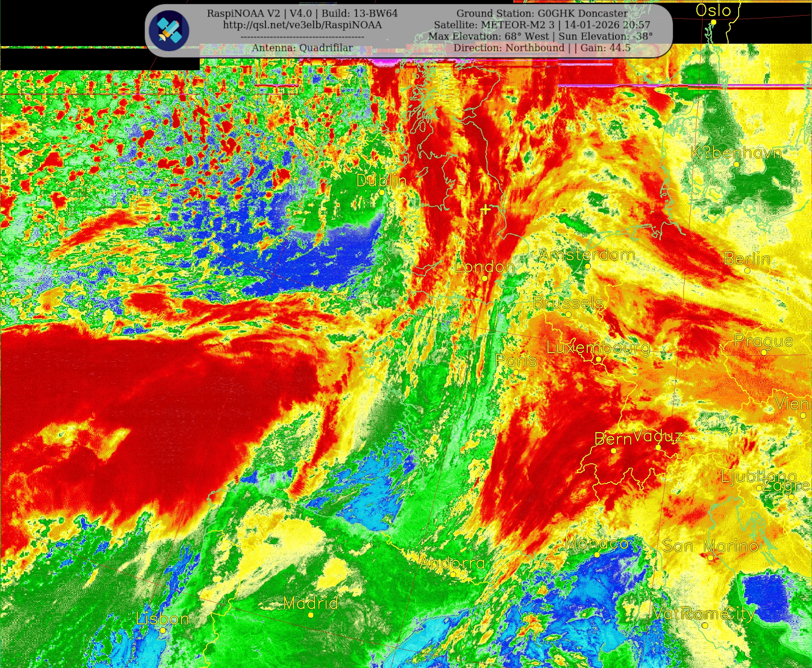The image size is (812, 668).
Task: Click the Amsterdam city label
Action: pyautogui.click(x=587, y=255)
